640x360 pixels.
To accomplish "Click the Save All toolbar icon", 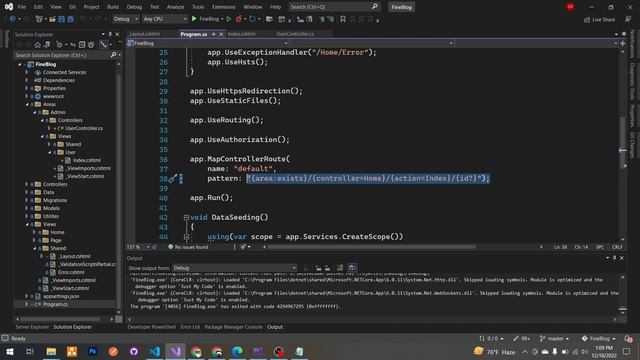I will pos(70,19).
